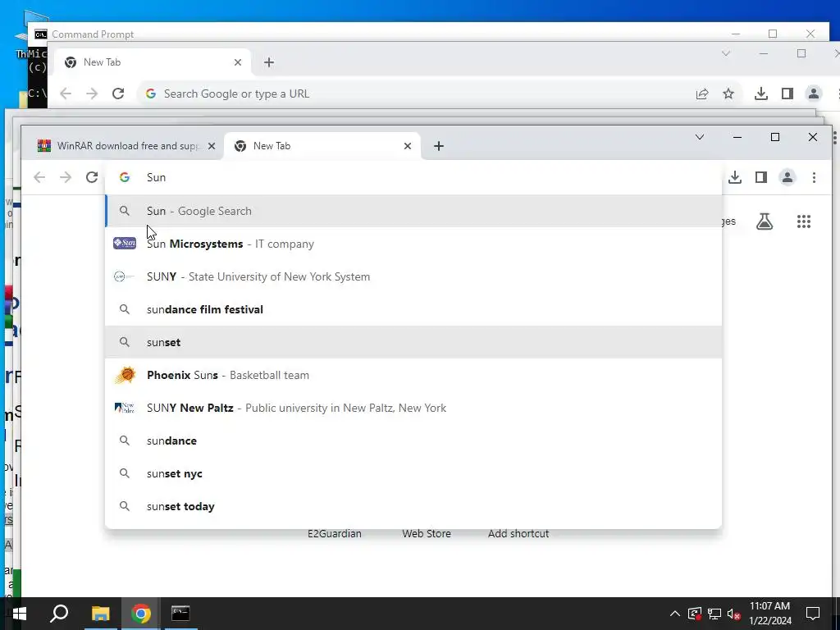The width and height of the screenshot is (840, 630).
Task: Go back in front Chrome window
Action: [39, 177]
